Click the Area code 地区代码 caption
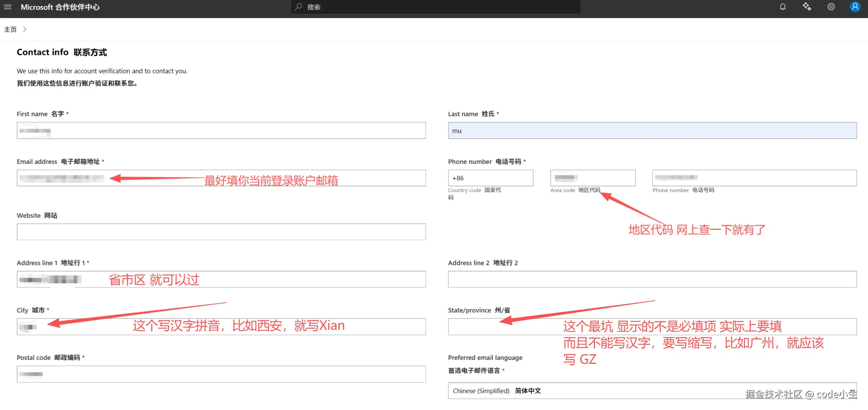The height and width of the screenshot is (410, 868). 575,190
